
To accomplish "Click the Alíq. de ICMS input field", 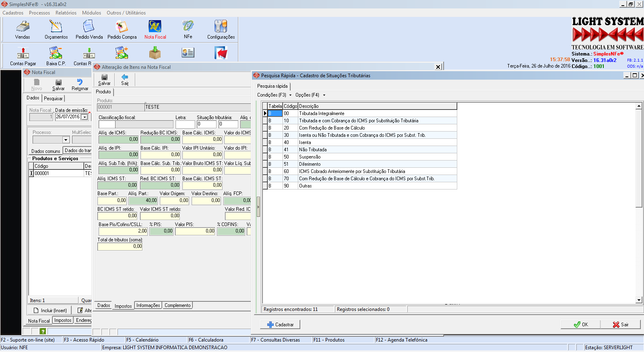I will (118, 140).
